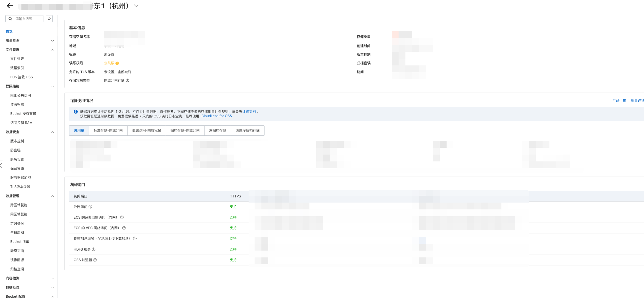This screenshot has width=644, height=298.
Task: Select the 低频访问-同城冗余 tab
Action: point(147,131)
